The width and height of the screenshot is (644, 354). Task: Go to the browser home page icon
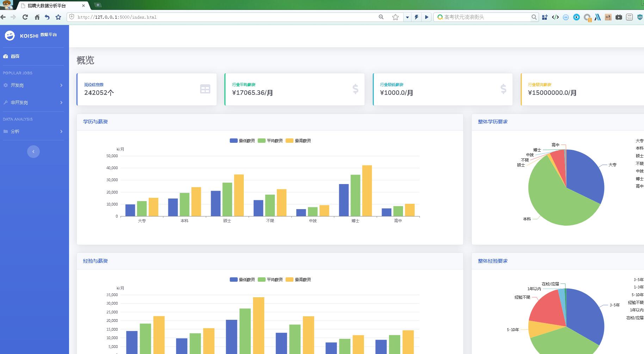coord(37,17)
